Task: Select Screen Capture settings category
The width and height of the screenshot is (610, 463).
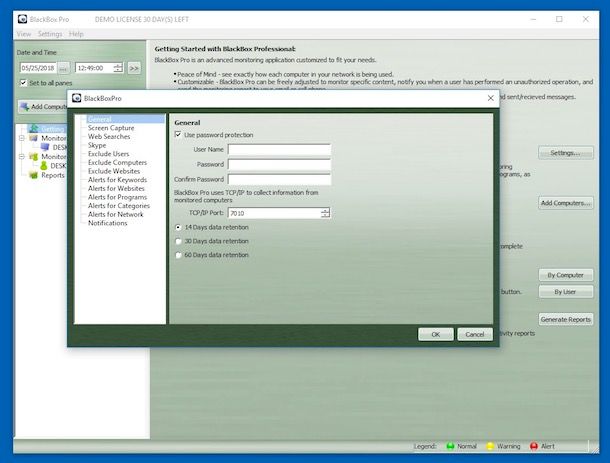Action: (111, 128)
